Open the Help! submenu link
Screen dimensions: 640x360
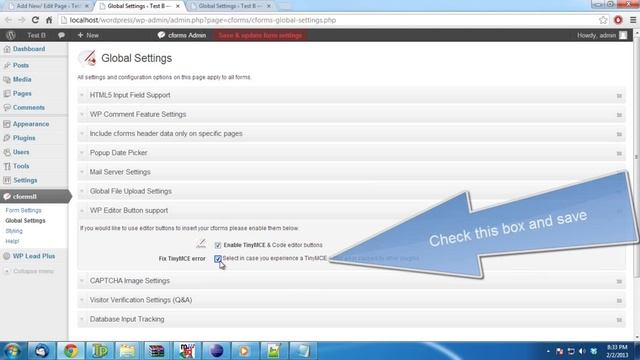pyautogui.click(x=12, y=241)
